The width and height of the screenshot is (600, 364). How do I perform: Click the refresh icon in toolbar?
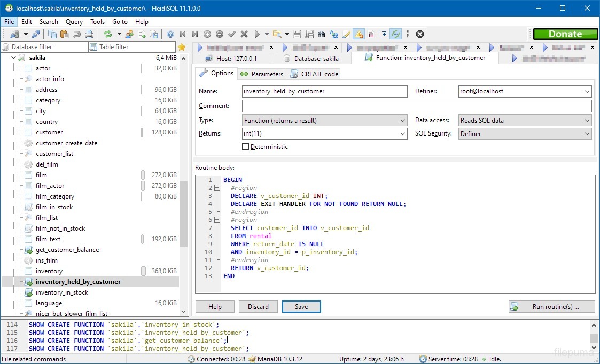(108, 34)
